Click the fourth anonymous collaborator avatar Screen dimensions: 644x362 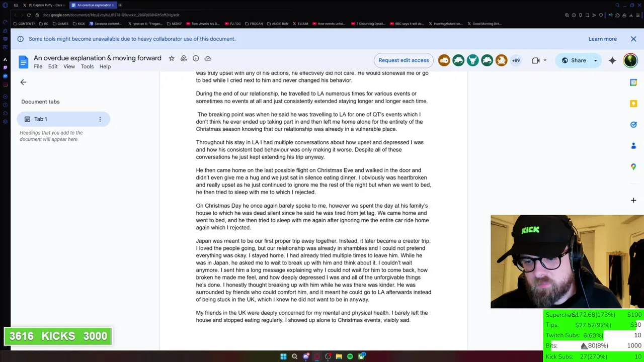[487, 60]
